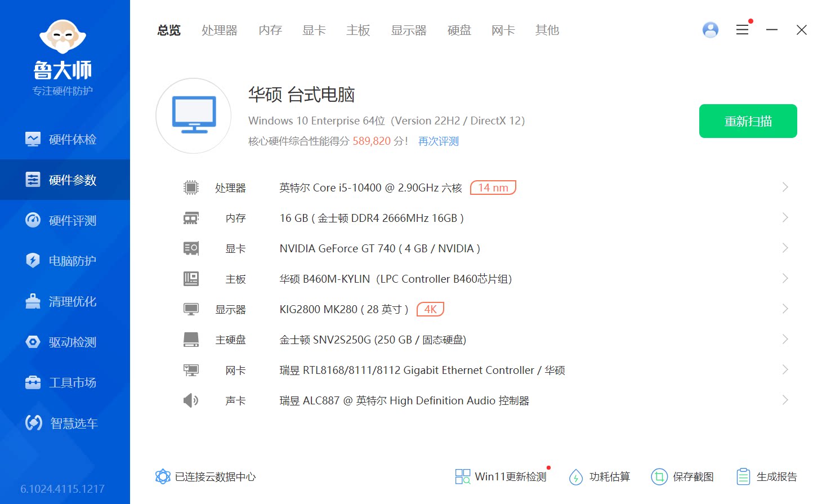Expand the 主板 row chevron
The width and height of the screenshot is (822, 504).
785,279
